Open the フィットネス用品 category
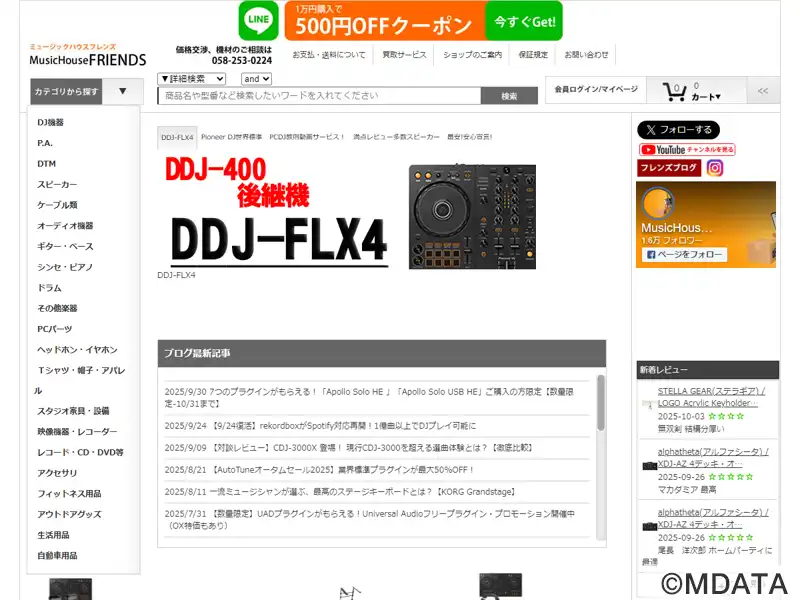The width and height of the screenshot is (800, 600). point(69,494)
